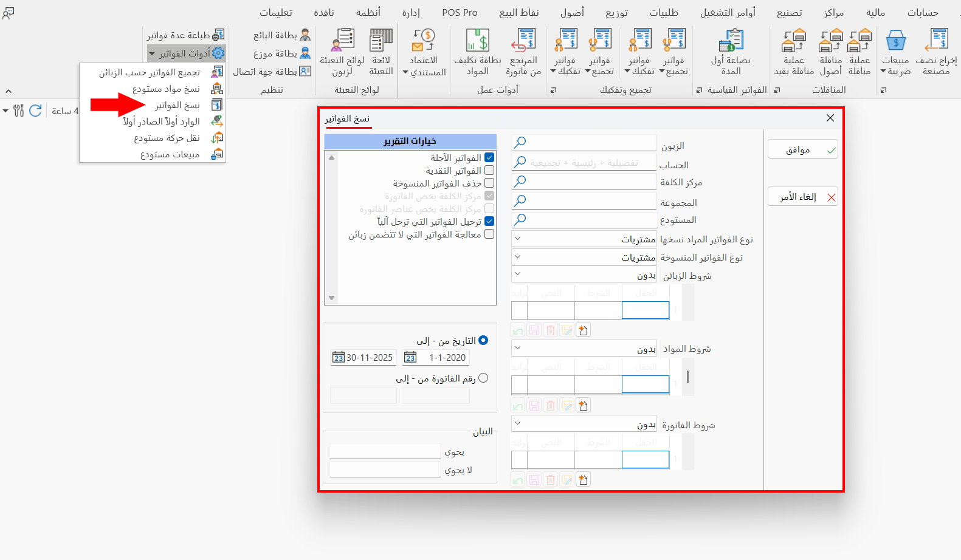Click لائحة التعبئة icon

[x=381, y=40]
